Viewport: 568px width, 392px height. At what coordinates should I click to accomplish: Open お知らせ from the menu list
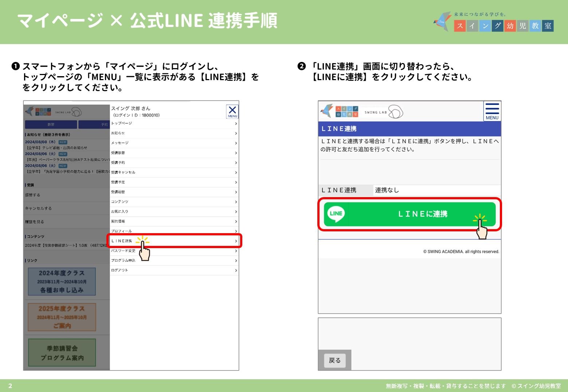[x=174, y=133]
